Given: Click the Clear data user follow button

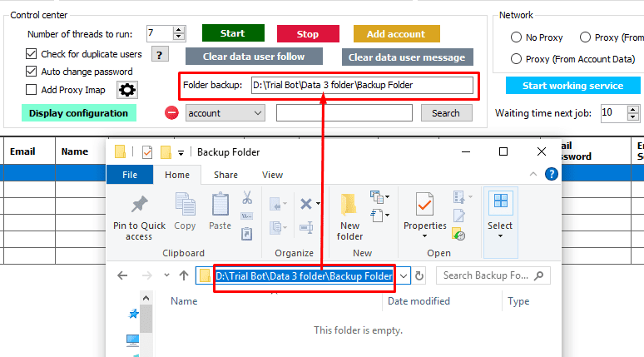Looking at the screenshot, I should [x=253, y=57].
